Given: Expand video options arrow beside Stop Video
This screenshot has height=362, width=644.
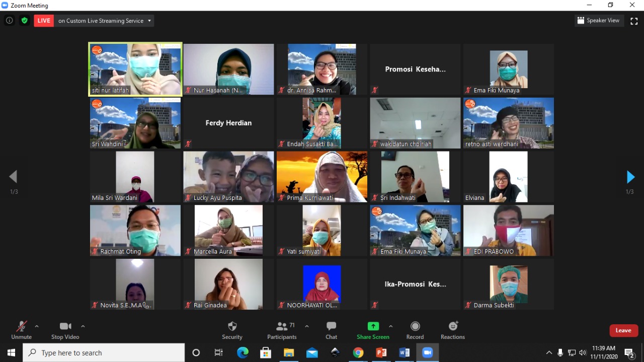Looking at the screenshot, I should (x=83, y=326).
